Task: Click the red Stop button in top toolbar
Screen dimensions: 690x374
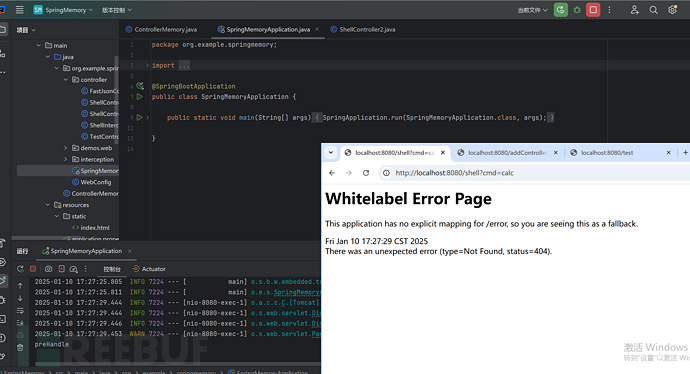Action: (593, 10)
